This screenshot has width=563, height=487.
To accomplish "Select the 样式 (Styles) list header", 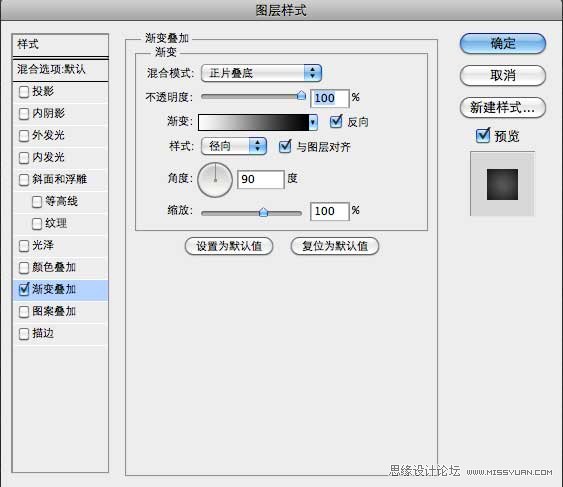I will click(x=60, y=45).
